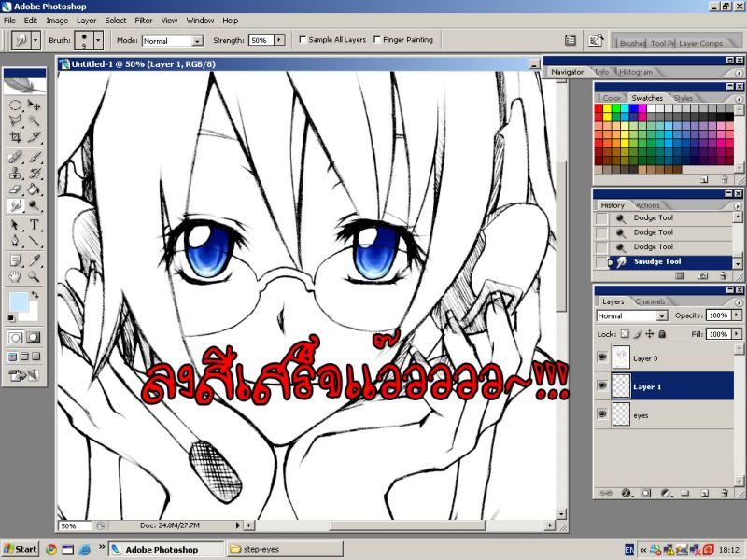Image resolution: width=747 pixels, height=560 pixels.
Task: Hide Layer 1 visibility eye
Action: (602, 385)
